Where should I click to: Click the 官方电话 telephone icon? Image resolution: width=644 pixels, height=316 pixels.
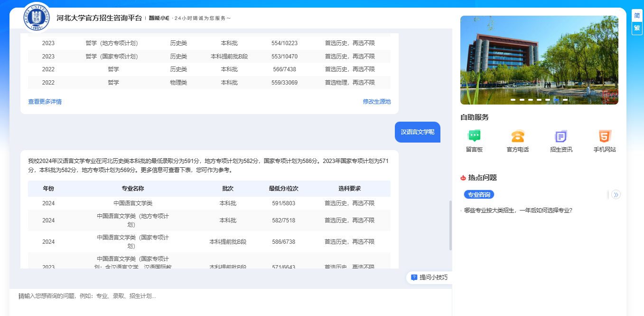pyautogui.click(x=517, y=136)
